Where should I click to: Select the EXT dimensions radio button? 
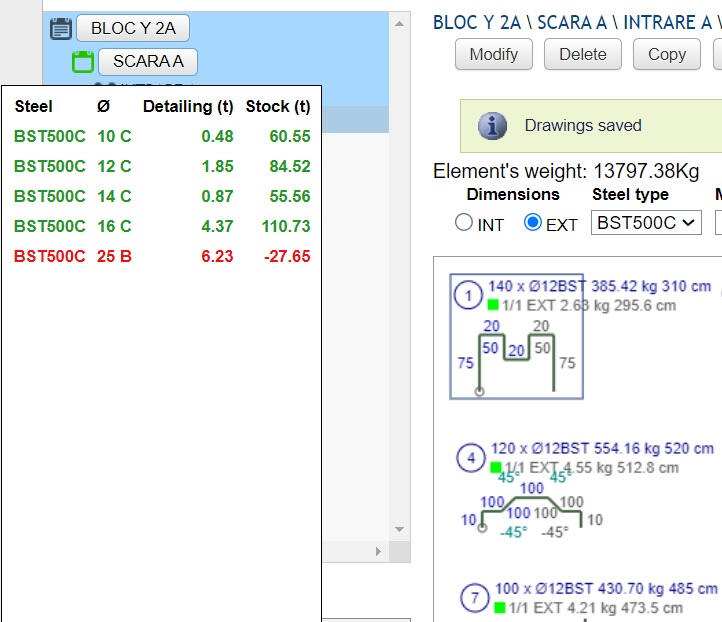pos(533,223)
